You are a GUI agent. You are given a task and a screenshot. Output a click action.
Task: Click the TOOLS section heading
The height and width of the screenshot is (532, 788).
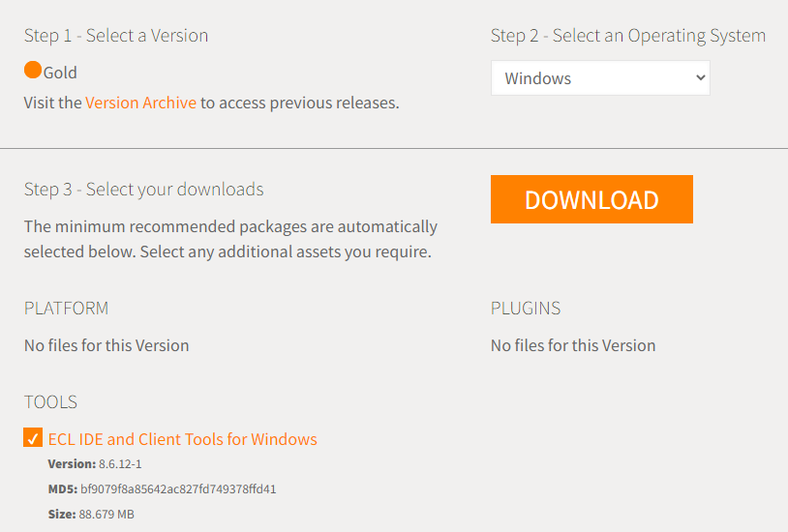click(50, 402)
